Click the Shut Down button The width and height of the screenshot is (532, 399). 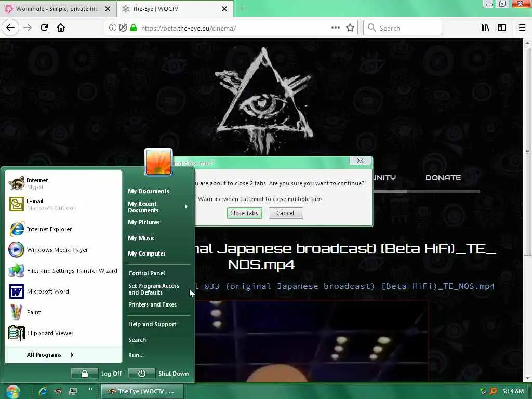[x=158, y=374]
